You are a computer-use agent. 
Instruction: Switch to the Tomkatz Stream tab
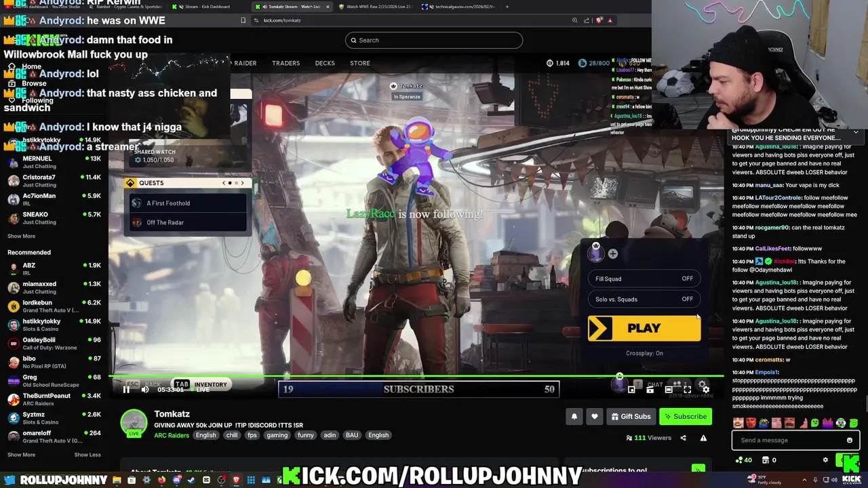[292, 6]
